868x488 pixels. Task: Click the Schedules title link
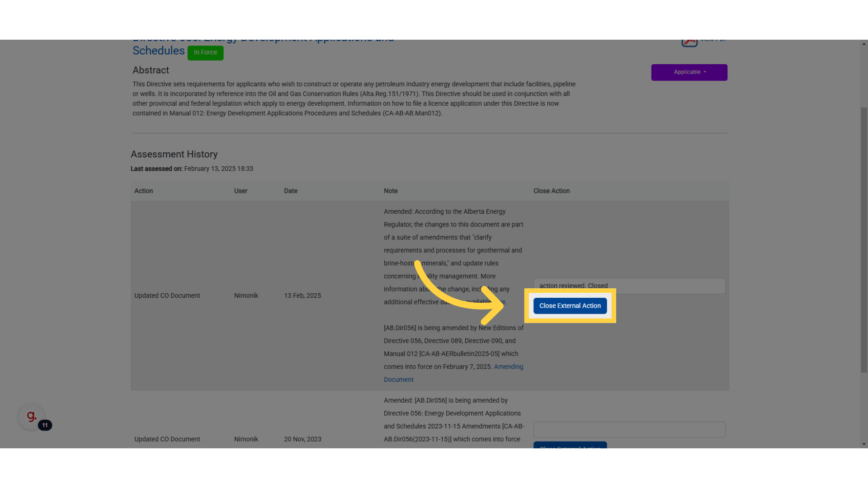[159, 51]
